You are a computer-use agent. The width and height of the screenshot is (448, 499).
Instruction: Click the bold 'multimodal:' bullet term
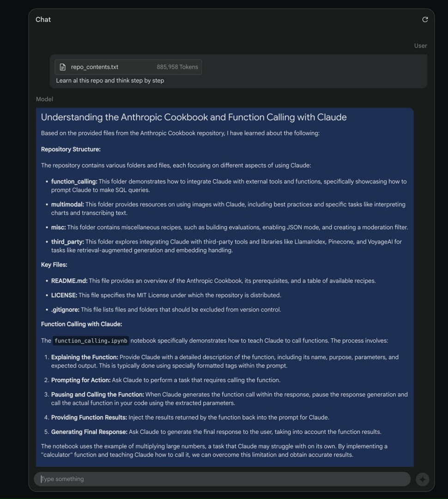[67, 204]
